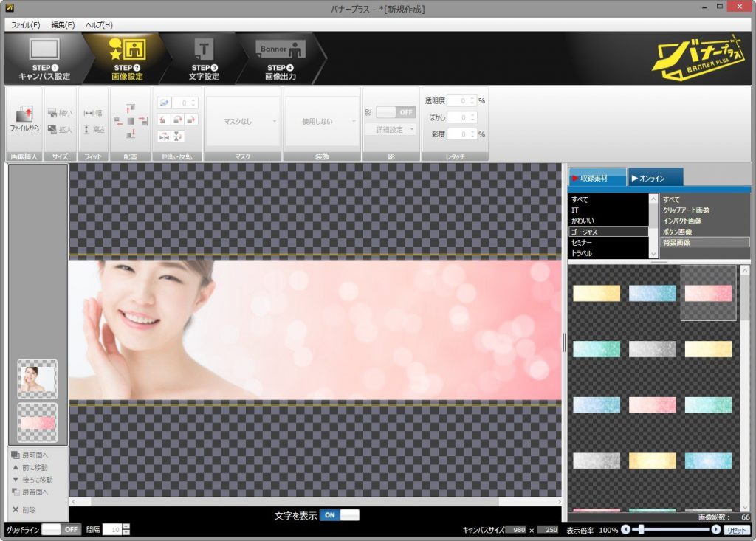
Task: Rotate image right 90 degrees icon
Action: [x=191, y=120]
